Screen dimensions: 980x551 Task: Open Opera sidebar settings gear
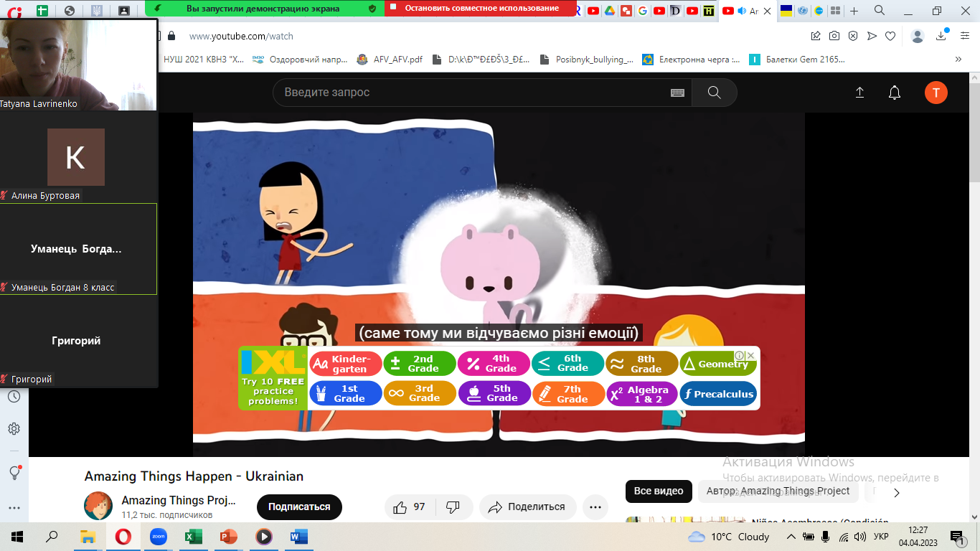tap(14, 429)
